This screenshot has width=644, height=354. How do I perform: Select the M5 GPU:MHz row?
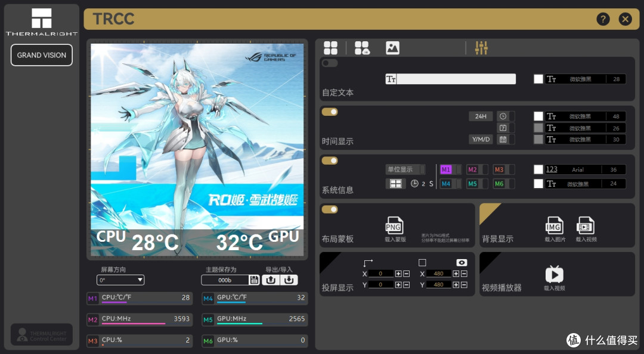255,319
